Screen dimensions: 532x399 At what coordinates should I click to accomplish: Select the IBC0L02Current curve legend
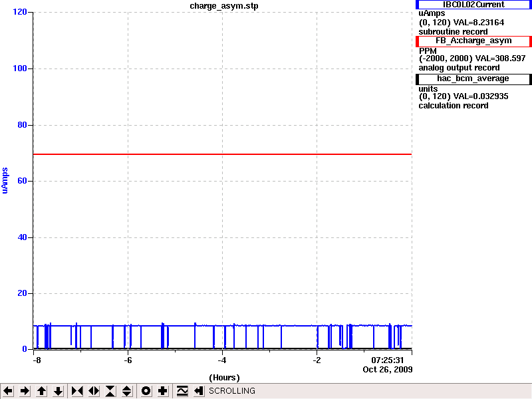pos(473,5)
